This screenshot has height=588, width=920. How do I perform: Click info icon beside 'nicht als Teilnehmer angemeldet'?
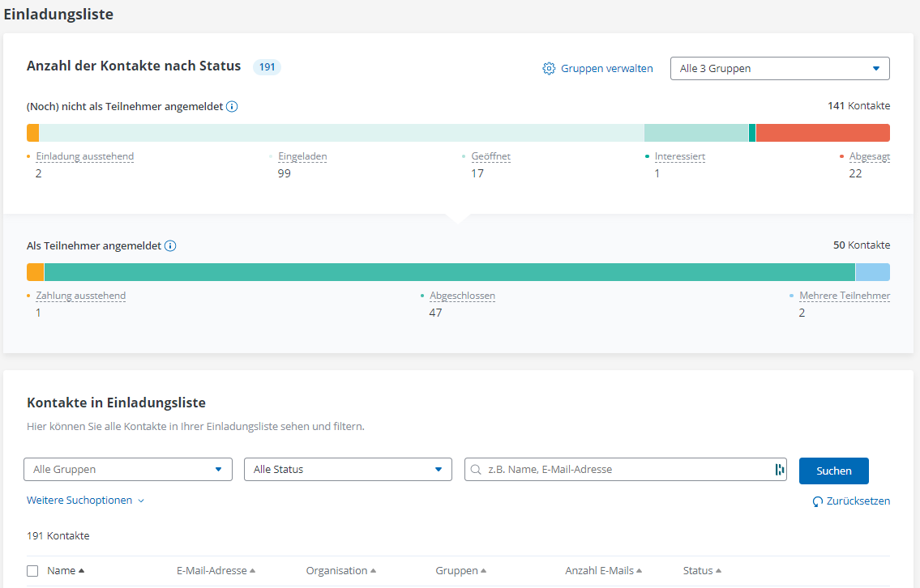click(x=232, y=106)
